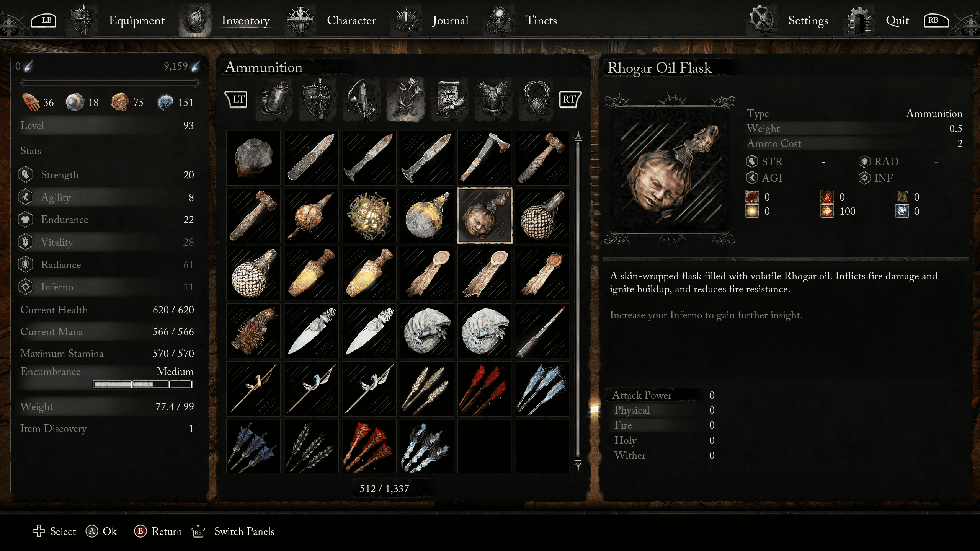Image resolution: width=980 pixels, height=551 pixels.
Task: Select the red-feathered arrows bundle
Action: coord(485,389)
